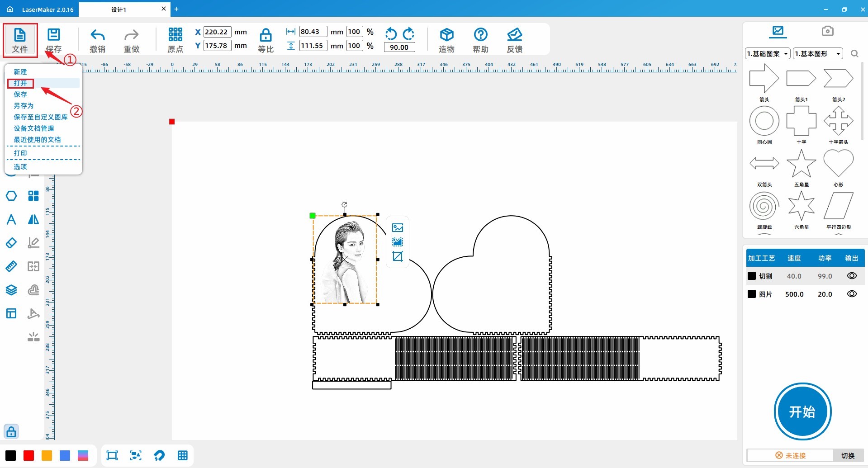The width and height of the screenshot is (868, 468).
Task: Open the 反馈 feedback icon
Action: coord(514,35)
